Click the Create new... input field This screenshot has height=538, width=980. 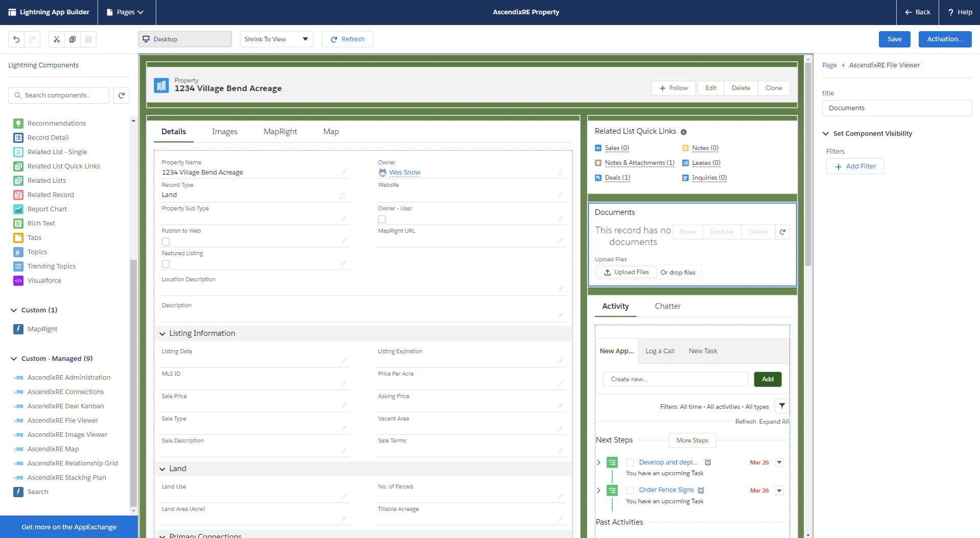(x=676, y=379)
